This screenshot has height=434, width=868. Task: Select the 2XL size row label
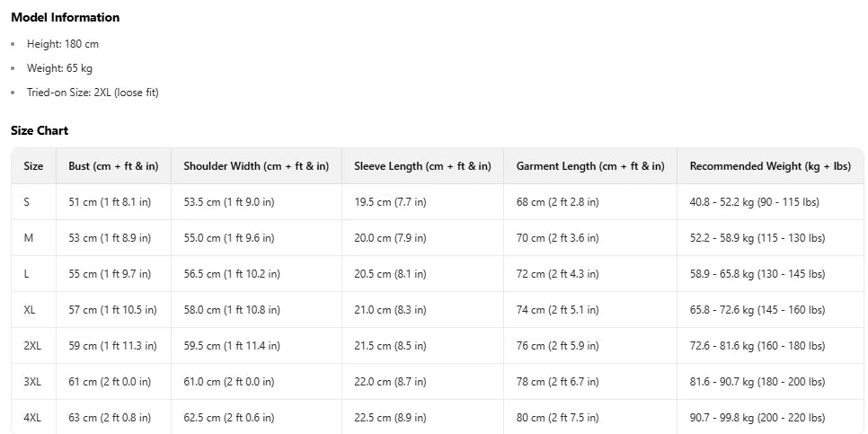[32, 346]
